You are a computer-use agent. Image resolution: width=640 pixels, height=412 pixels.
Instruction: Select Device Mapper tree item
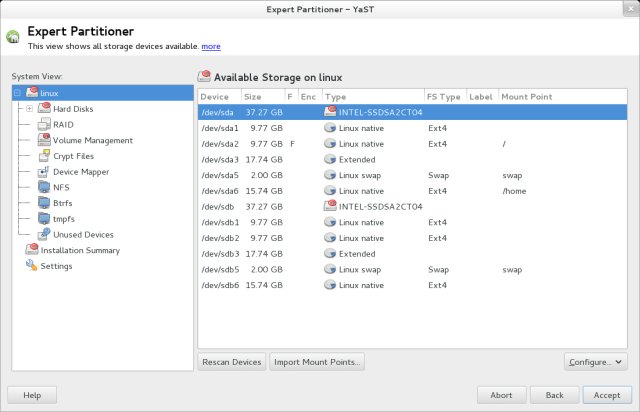81,172
